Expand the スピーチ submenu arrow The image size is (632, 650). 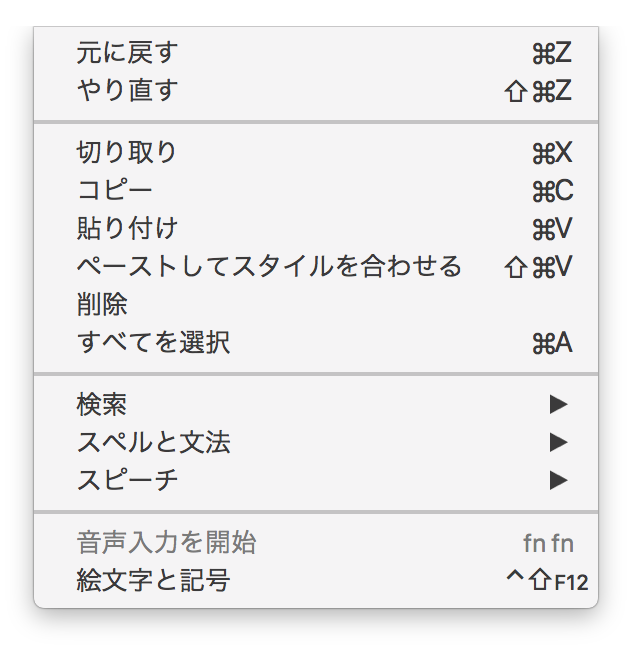coord(558,480)
